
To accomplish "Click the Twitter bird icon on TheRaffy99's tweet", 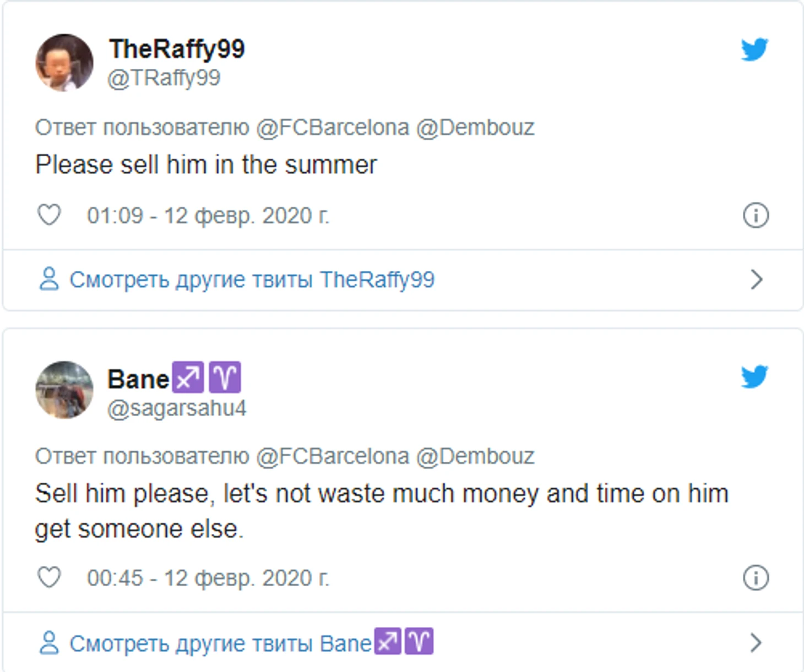I will [754, 50].
